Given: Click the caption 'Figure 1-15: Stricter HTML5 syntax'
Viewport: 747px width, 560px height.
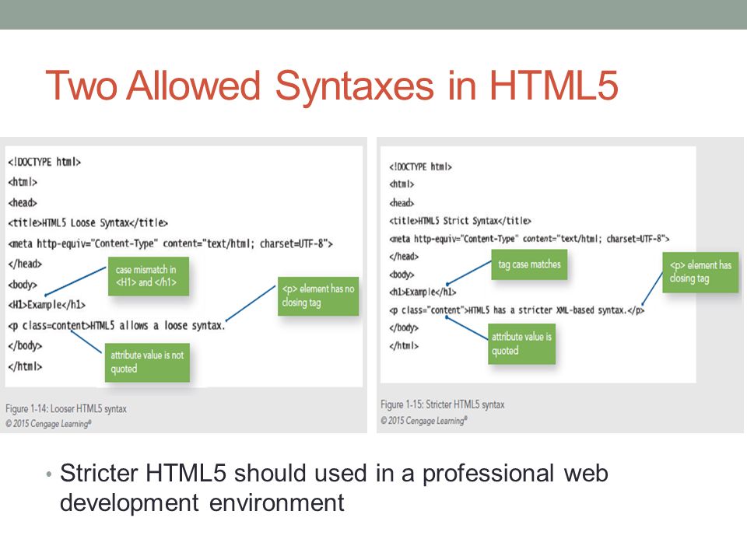Looking at the screenshot, I should click(x=443, y=404).
